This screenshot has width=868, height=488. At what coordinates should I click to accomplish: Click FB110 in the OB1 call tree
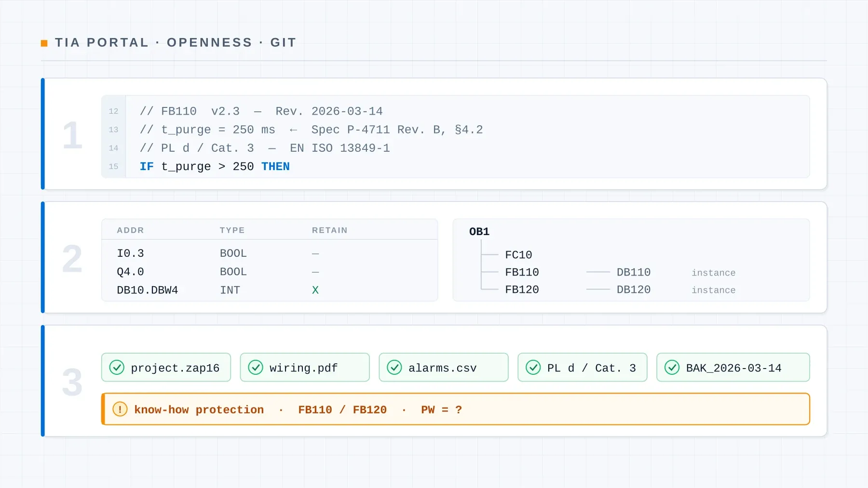point(522,272)
